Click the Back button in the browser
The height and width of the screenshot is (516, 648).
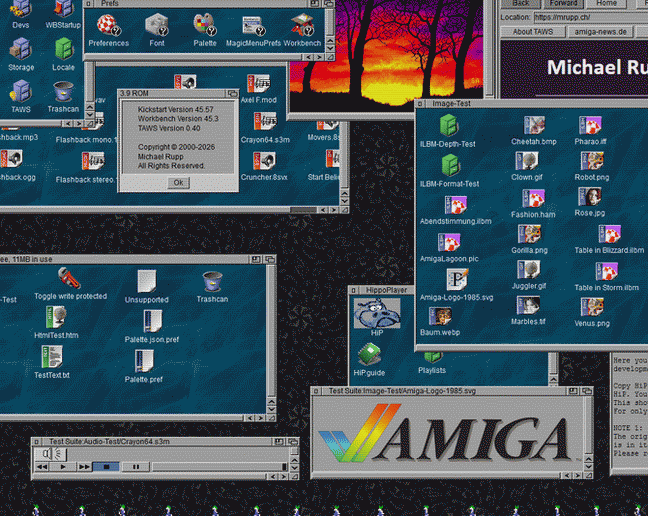[x=521, y=3]
